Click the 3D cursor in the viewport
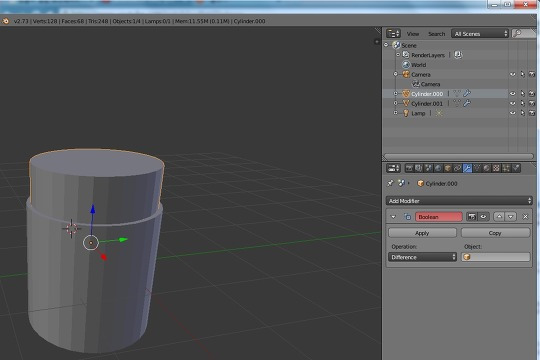 pyautogui.click(x=72, y=228)
